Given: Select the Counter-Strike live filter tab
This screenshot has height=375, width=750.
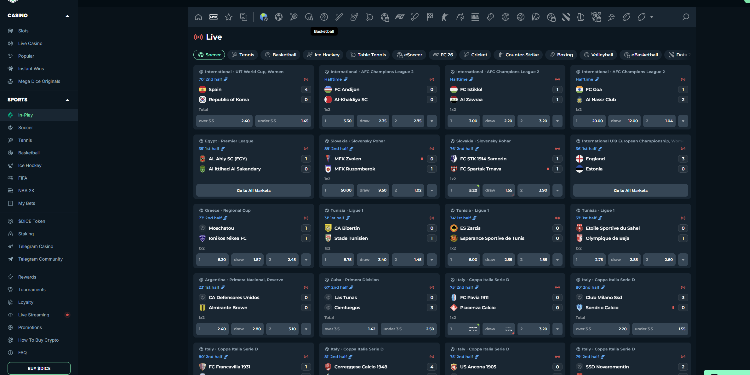Looking at the screenshot, I should pyautogui.click(x=518, y=55).
